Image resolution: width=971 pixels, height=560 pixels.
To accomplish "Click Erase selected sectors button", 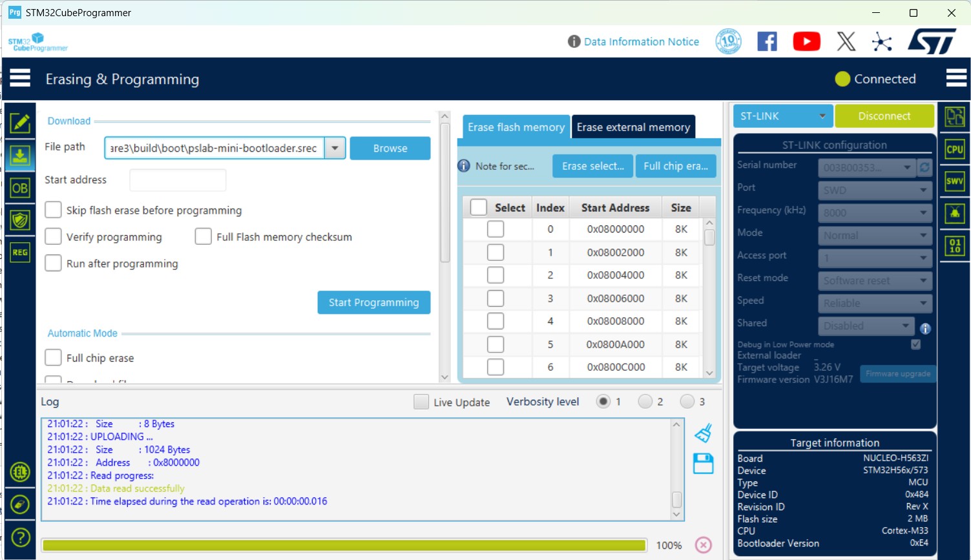I will point(592,166).
